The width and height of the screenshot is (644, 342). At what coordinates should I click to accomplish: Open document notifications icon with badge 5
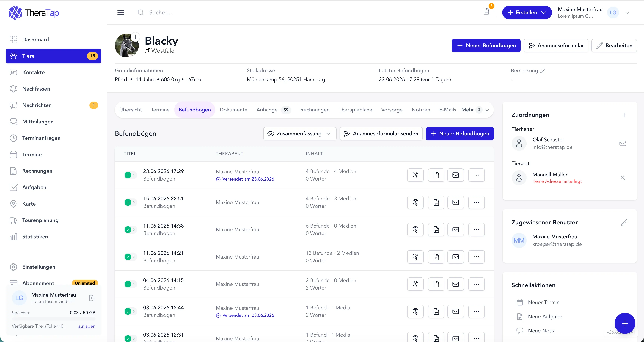(x=486, y=11)
